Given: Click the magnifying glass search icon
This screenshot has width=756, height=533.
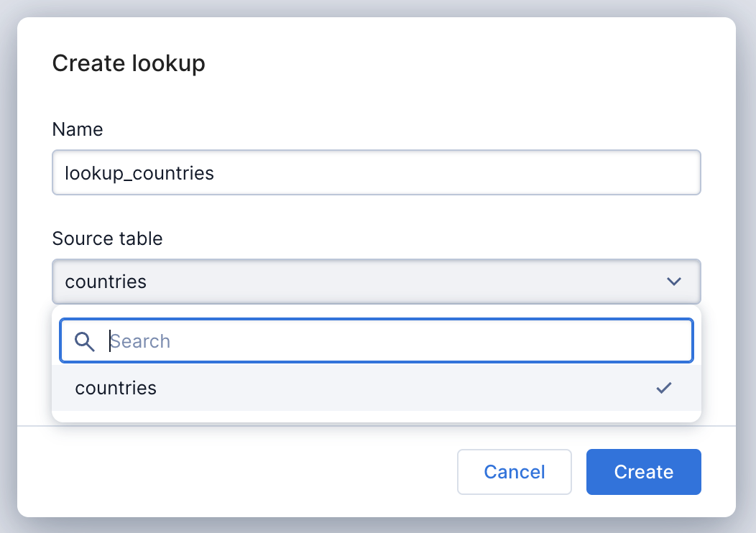Looking at the screenshot, I should 85,341.
